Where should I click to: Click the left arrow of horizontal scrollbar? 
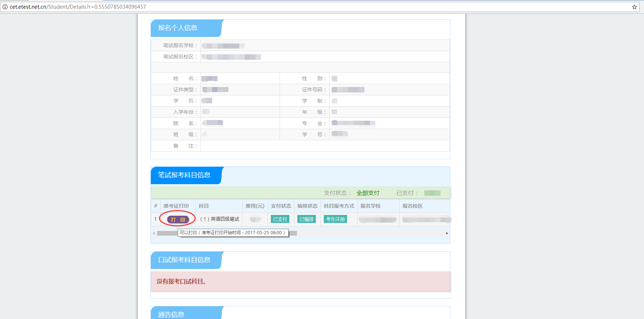(x=154, y=233)
